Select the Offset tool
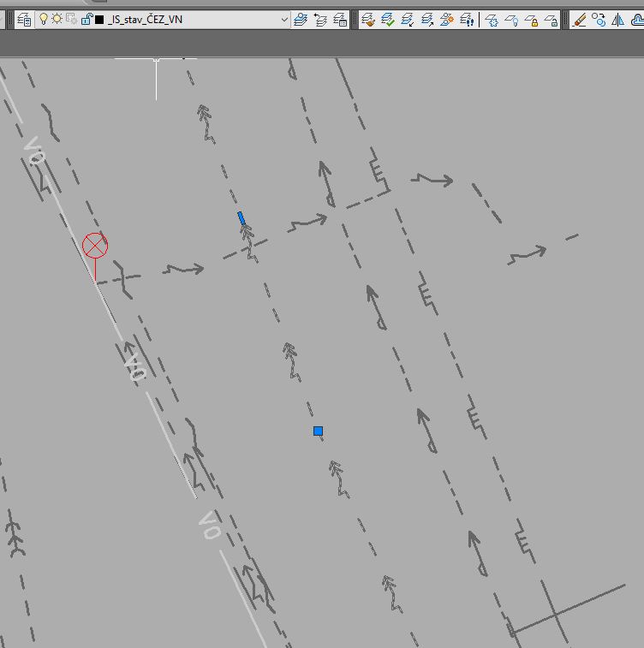This screenshot has width=644, height=648. [x=637, y=20]
